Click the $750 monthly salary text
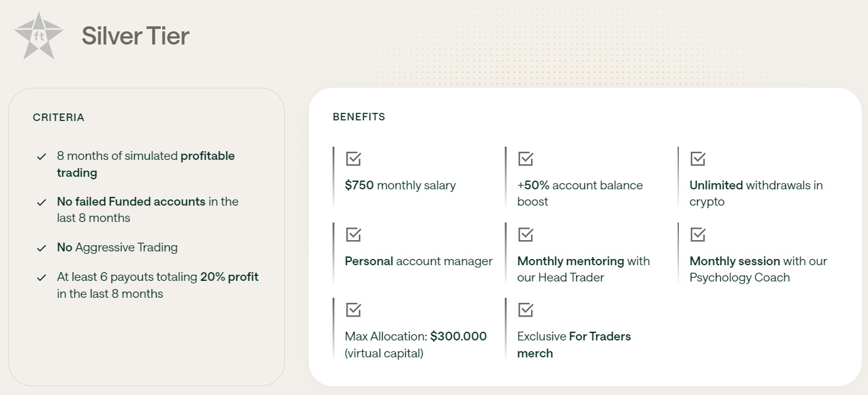Viewport: 868px width, 395px height. tap(400, 186)
